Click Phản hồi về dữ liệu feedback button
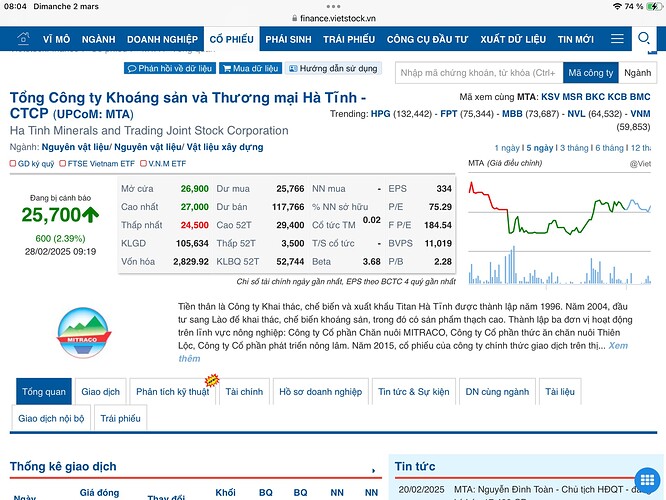 pyautogui.click(x=170, y=68)
